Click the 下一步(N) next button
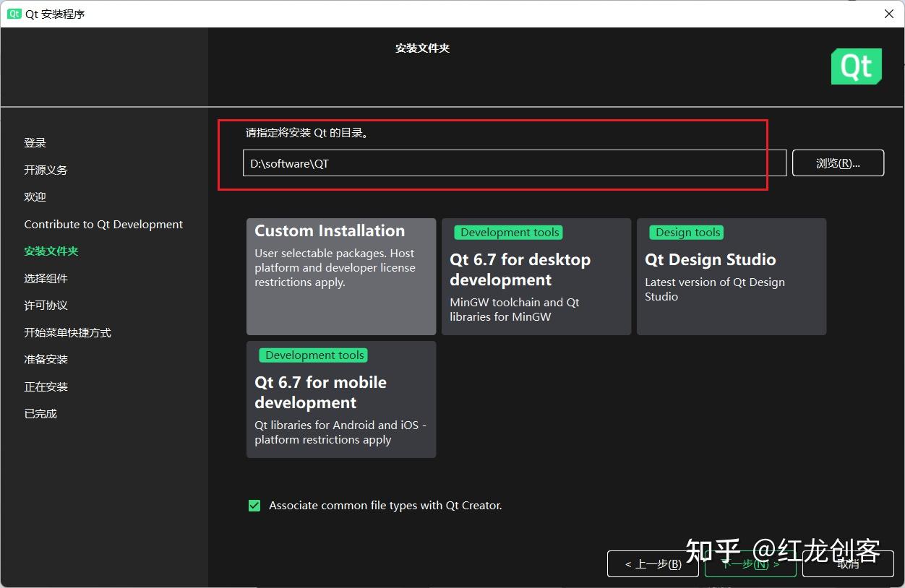The width and height of the screenshot is (905, 588). coord(750,564)
